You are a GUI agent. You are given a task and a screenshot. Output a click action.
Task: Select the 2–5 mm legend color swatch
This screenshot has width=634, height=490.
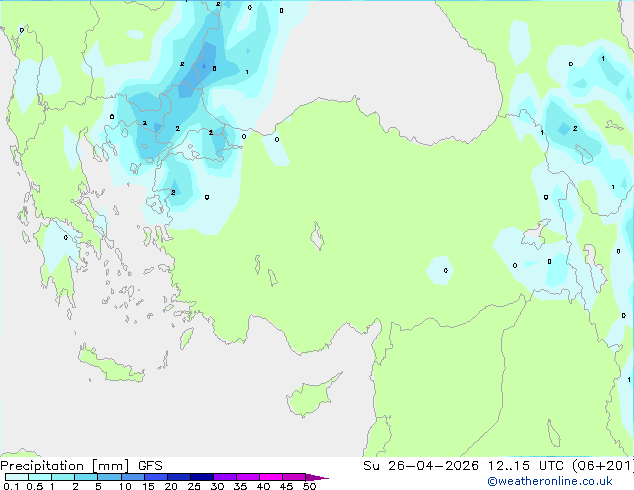point(86,477)
